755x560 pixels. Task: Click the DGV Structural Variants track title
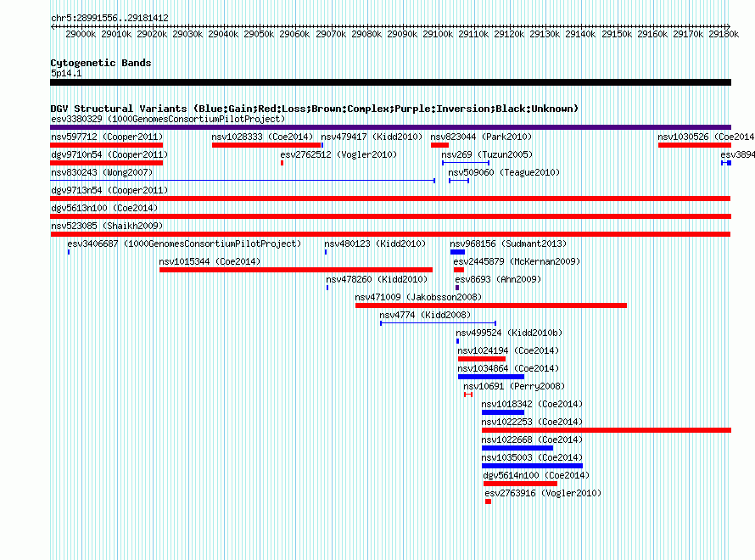pyautogui.click(x=315, y=109)
